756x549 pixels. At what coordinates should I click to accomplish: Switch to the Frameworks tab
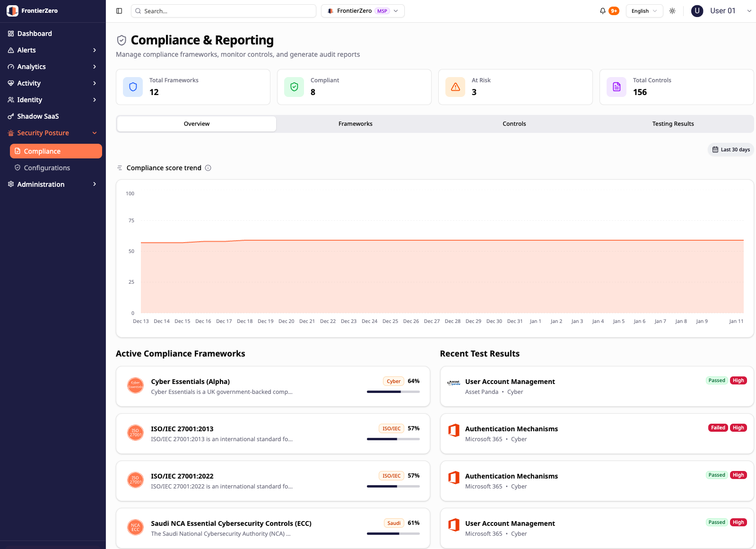pyautogui.click(x=356, y=124)
